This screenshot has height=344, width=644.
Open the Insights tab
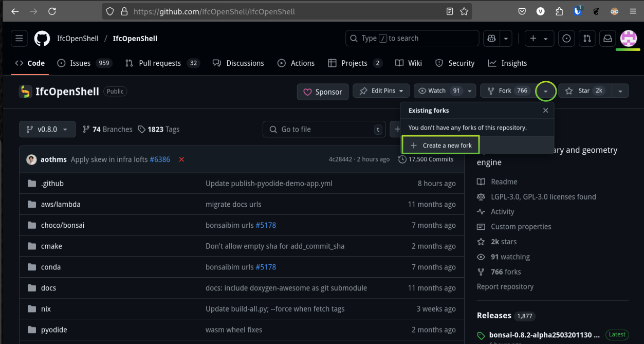508,63
